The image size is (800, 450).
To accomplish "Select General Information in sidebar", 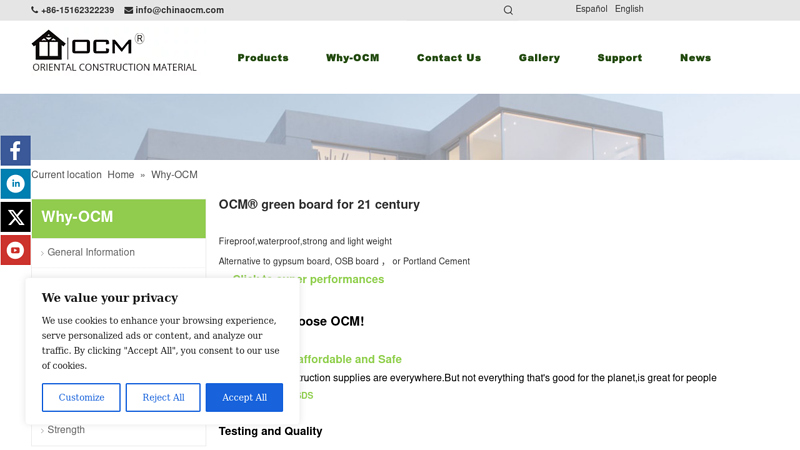I will (x=91, y=252).
